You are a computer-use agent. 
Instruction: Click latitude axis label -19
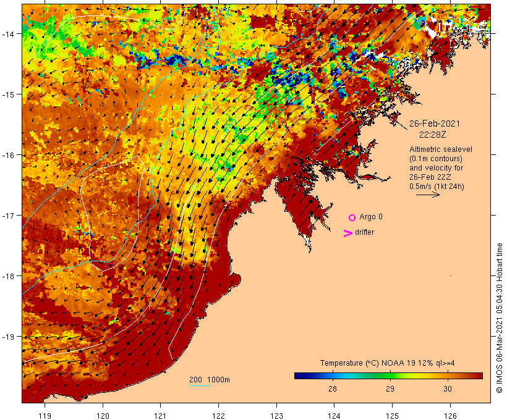pos(7,337)
